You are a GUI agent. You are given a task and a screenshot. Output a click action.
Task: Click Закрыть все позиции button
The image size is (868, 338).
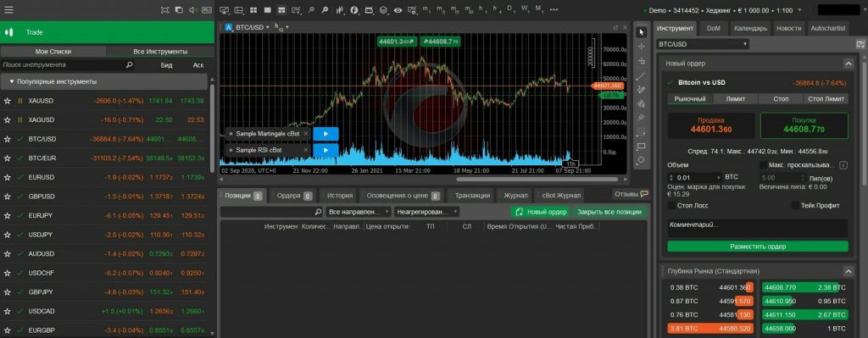(609, 212)
